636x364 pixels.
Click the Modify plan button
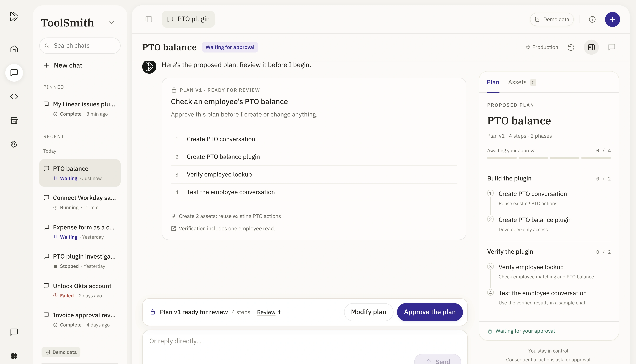(x=368, y=312)
